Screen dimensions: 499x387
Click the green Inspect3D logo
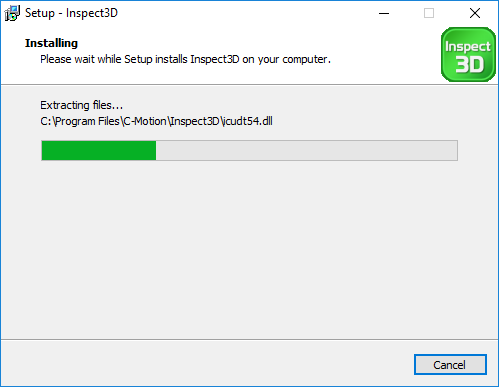tap(468, 54)
